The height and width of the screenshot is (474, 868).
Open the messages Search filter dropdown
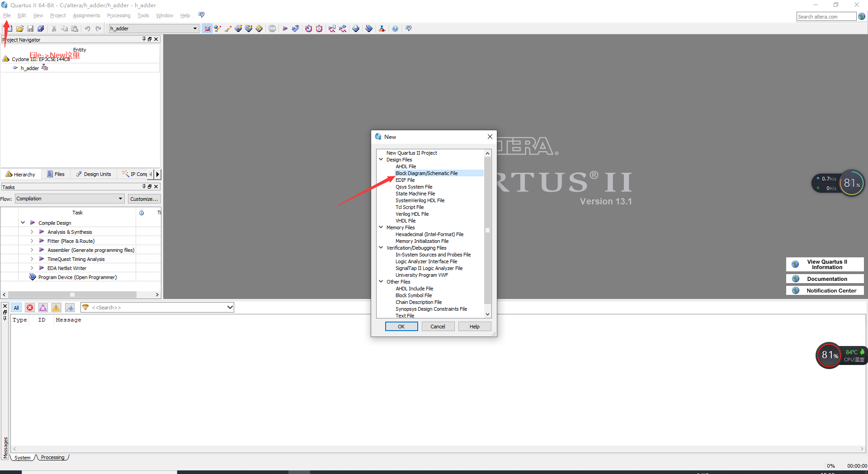click(230, 308)
